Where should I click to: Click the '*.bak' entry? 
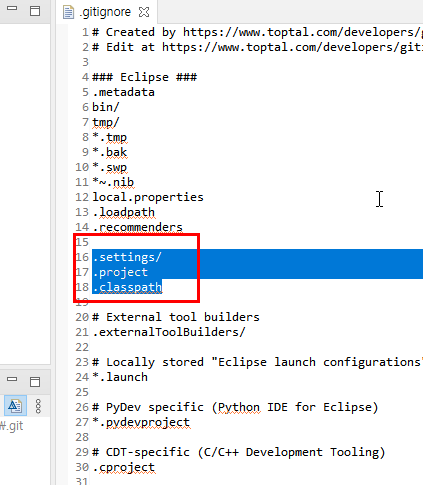[110, 152]
